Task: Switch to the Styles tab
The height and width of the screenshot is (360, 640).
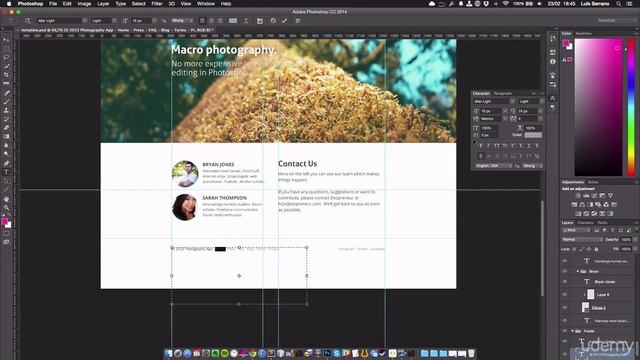Action: (x=593, y=182)
